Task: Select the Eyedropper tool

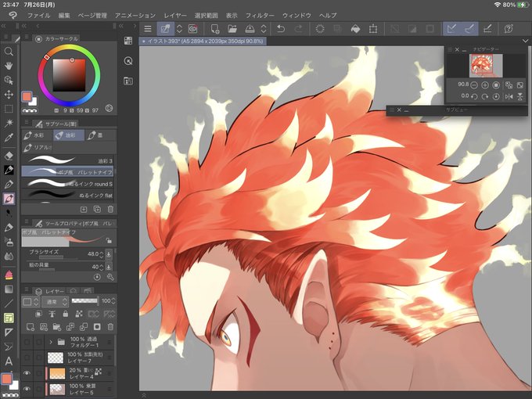Action: click(9, 138)
